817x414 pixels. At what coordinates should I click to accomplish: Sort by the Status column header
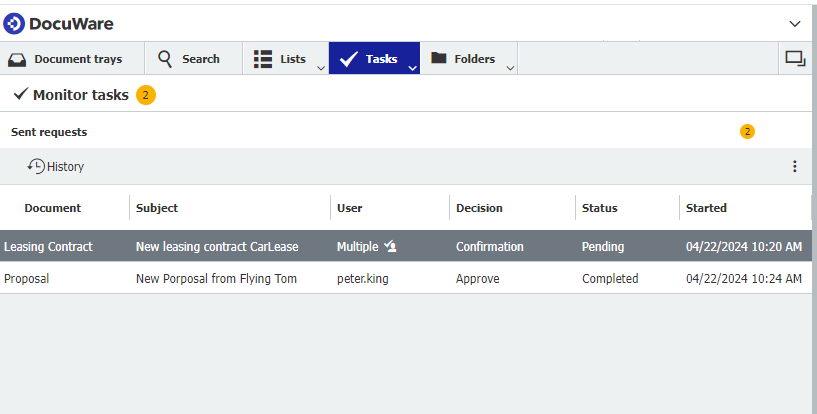pos(600,208)
